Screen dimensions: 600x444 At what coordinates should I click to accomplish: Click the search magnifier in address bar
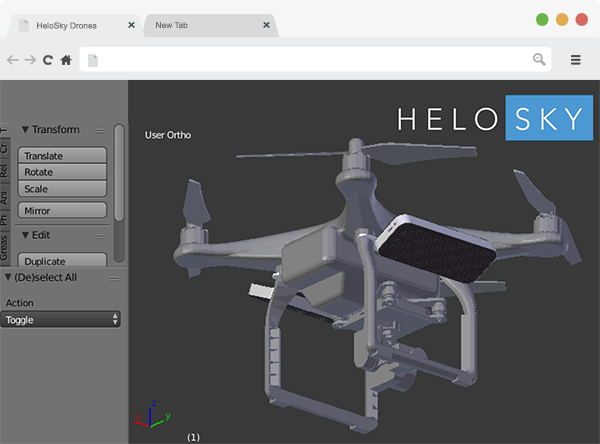coord(539,60)
